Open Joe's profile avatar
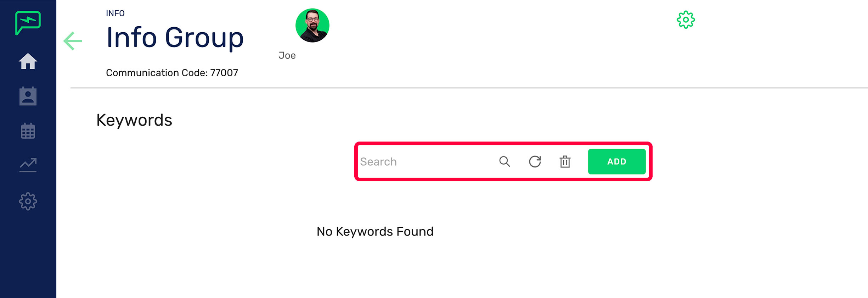868x298 pixels. [312, 25]
